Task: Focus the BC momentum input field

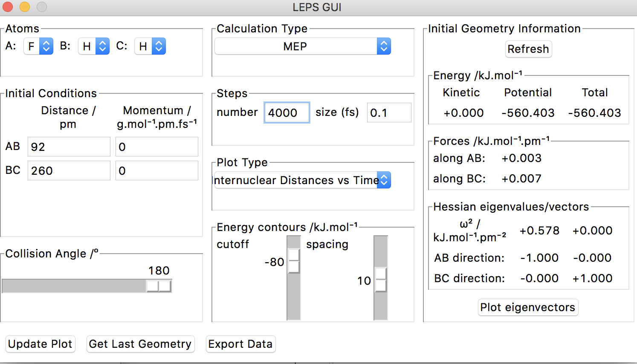Action: (156, 170)
